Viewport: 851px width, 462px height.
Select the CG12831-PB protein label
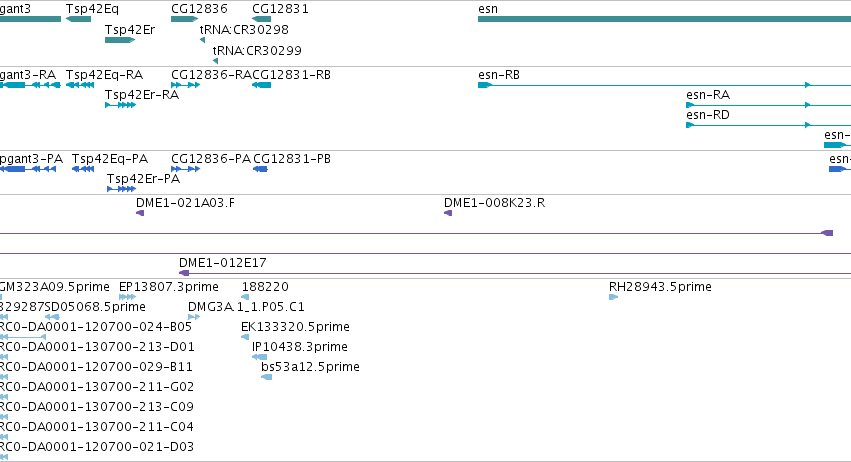click(x=292, y=159)
